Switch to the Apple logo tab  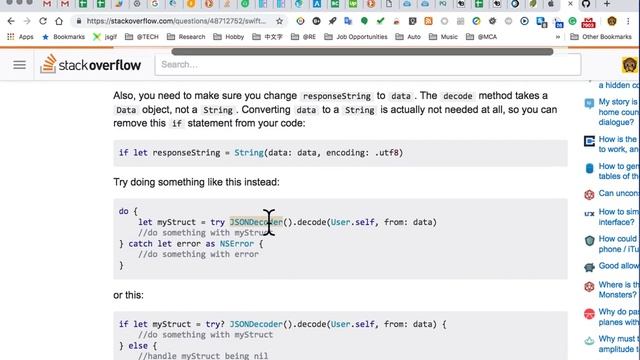pos(551,4)
